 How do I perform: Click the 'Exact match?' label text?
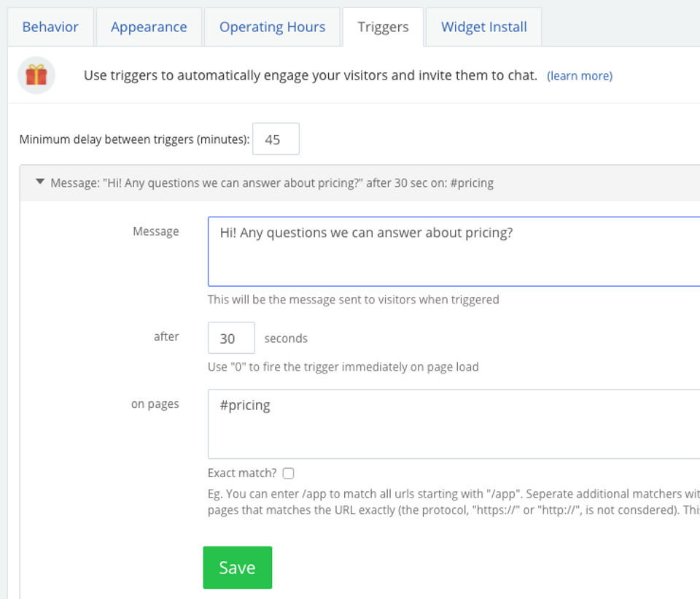tap(242, 474)
